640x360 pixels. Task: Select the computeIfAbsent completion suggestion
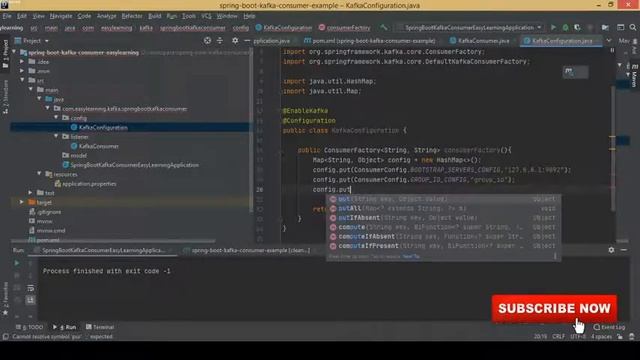click(x=443, y=237)
